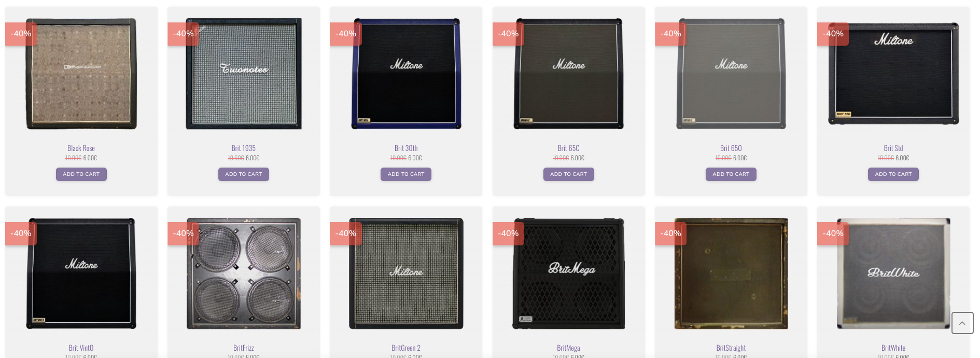Add Brit Std to cart
Image resolution: width=980 pixels, height=358 pixels.
click(x=893, y=174)
